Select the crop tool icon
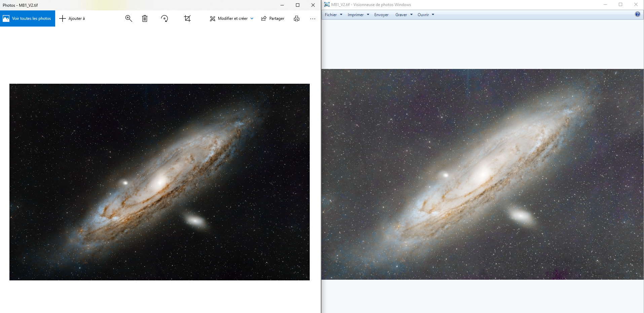Image resolution: width=644 pixels, height=313 pixels. (x=187, y=18)
